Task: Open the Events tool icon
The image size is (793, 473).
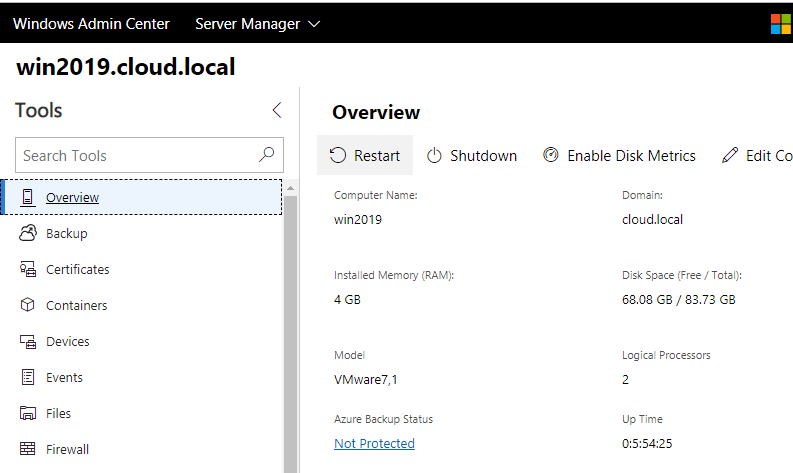Action: click(x=28, y=377)
